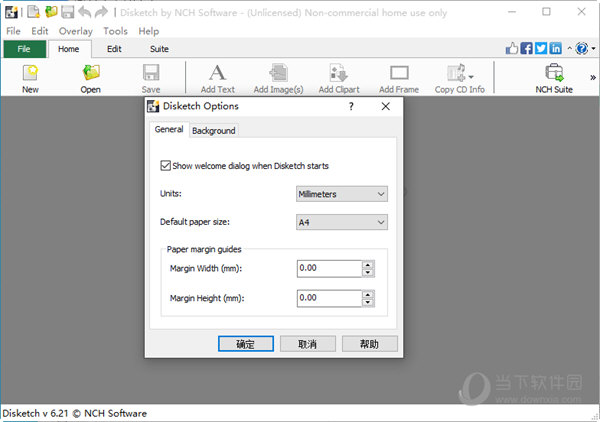Click the 帮助 (Help) button
600x422 pixels.
pyautogui.click(x=370, y=344)
